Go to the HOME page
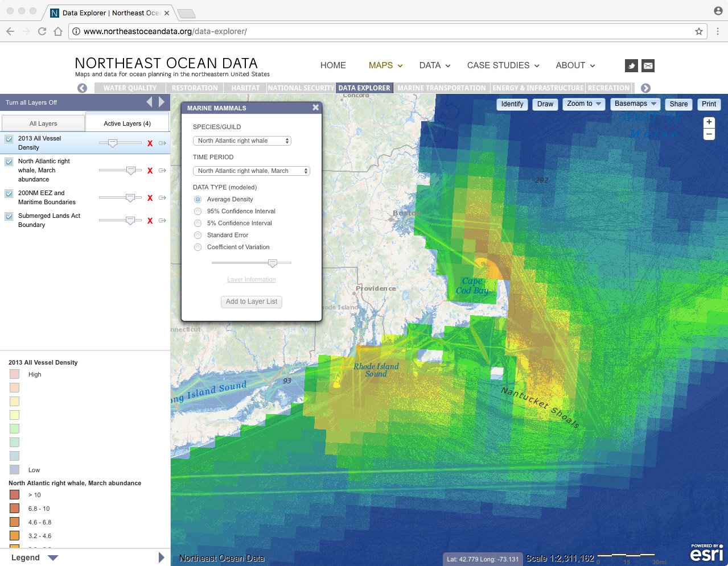 point(333,65)
